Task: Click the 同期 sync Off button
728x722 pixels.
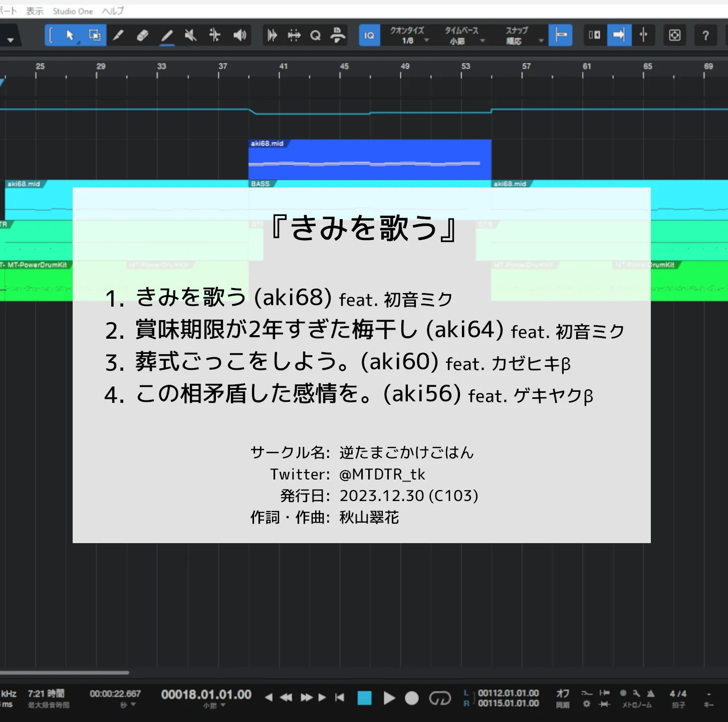Action: [563, 698]
